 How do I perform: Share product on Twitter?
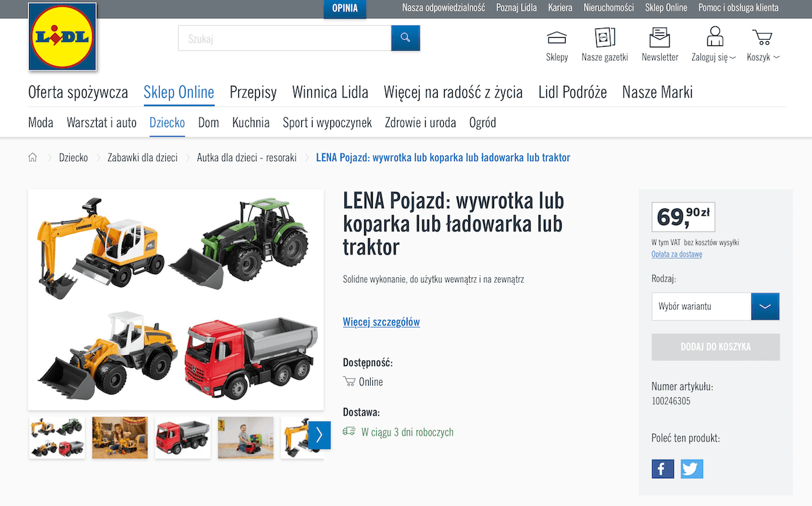click(x=692, y=468)
